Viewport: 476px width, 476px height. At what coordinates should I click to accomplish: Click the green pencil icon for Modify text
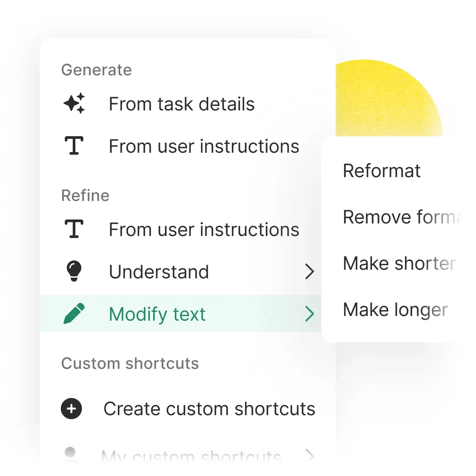74,313
